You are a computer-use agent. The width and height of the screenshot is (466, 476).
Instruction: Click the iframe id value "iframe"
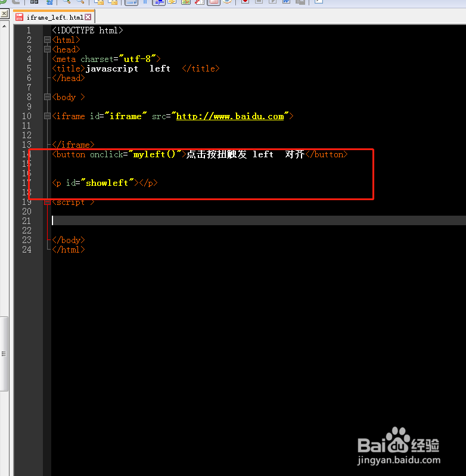(125, 116)
